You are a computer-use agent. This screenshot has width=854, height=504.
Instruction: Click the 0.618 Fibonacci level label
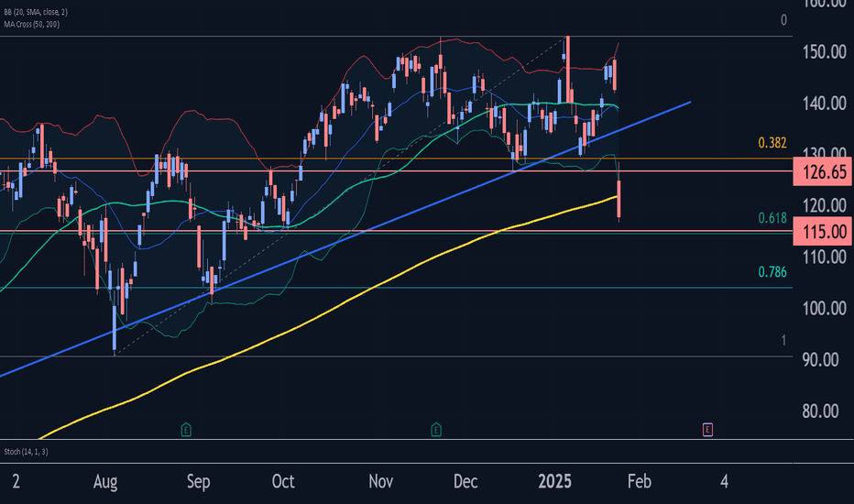pyautogui.click(x=772, y=218)
